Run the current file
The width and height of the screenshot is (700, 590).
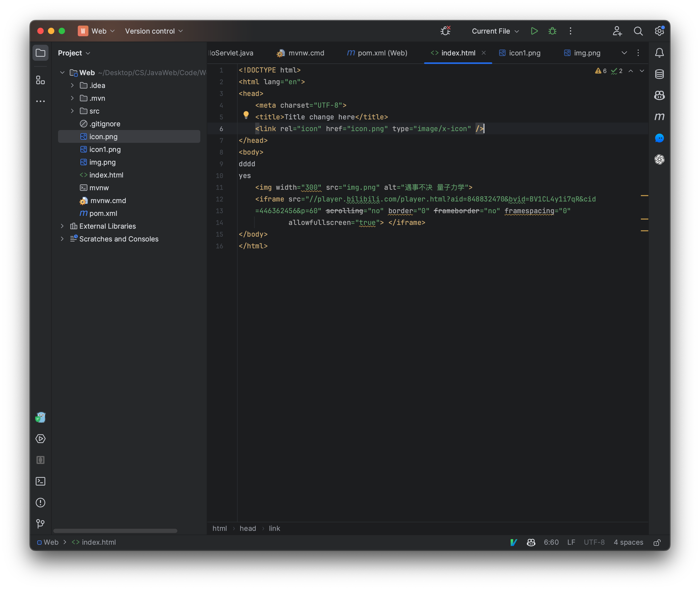pyautogui.click(x=534, y=31)
